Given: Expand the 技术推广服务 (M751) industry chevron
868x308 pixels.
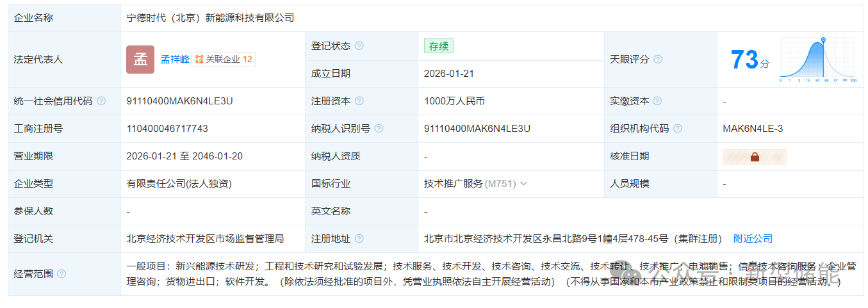Looking at the screenshot, I should [523, 184].
